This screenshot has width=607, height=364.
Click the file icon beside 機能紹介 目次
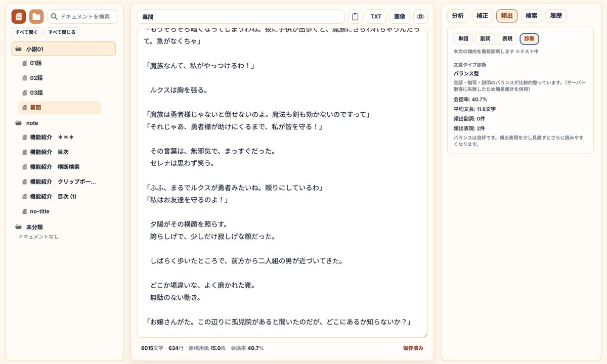pyautogui.click(x=24, y=152)
